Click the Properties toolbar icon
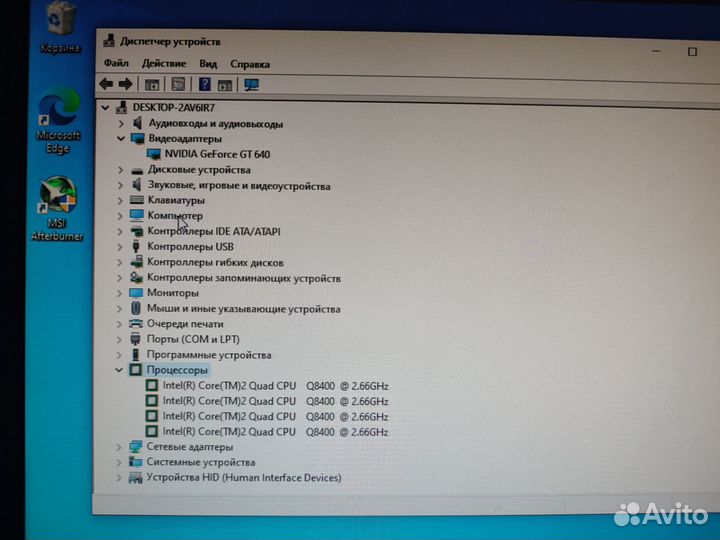 178,85
